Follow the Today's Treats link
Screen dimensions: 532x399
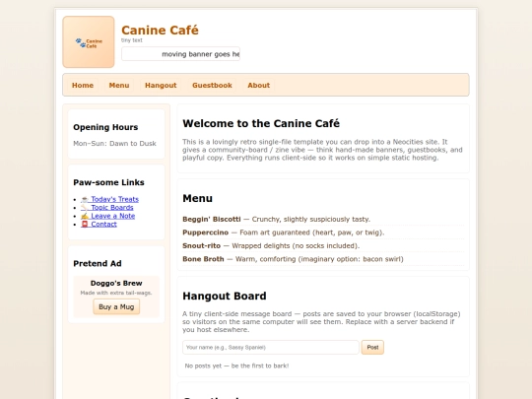(x=109, y=199)
